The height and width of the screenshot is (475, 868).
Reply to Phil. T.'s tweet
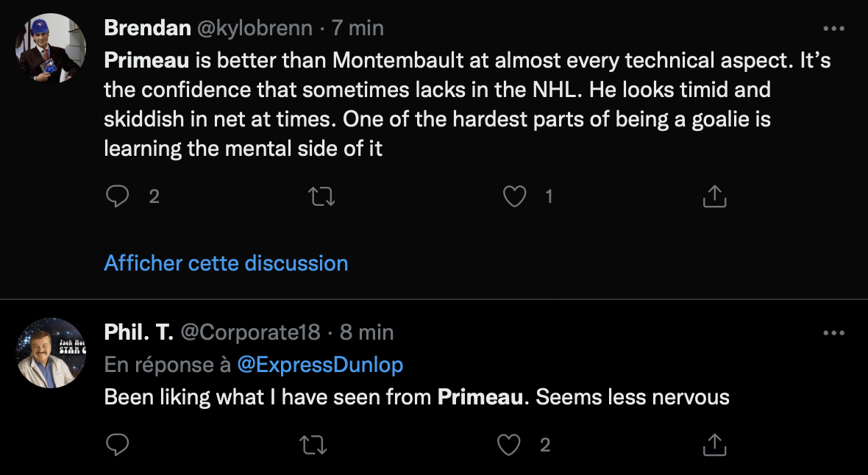pos(118,444)
